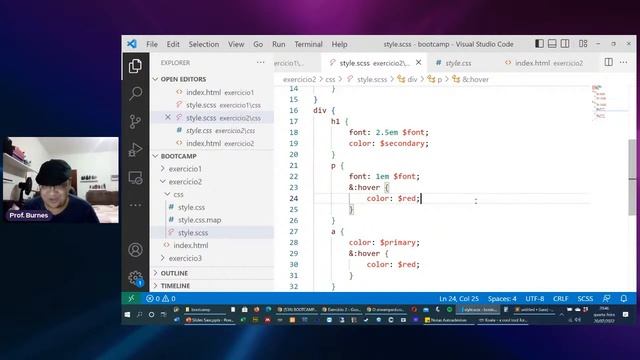Open the View menu

click(236, 44)
